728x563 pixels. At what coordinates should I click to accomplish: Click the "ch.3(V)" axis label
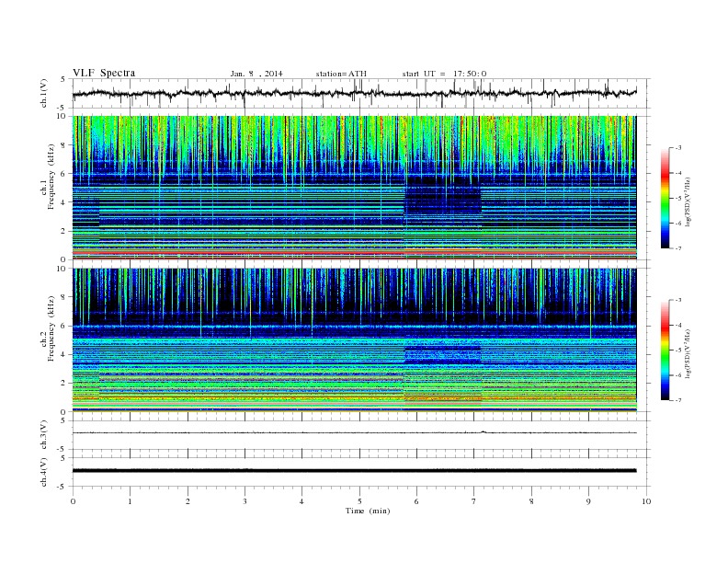tap(44, 435)
